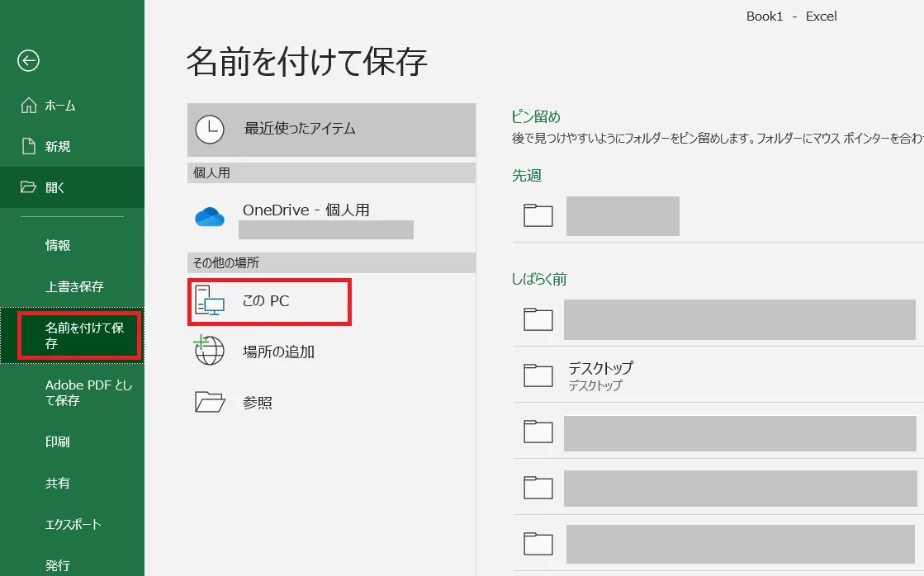This screenshot has height=576, width=924.
Task: Open the デスクトップ folder entry
Action: click(x=718, y=375)
